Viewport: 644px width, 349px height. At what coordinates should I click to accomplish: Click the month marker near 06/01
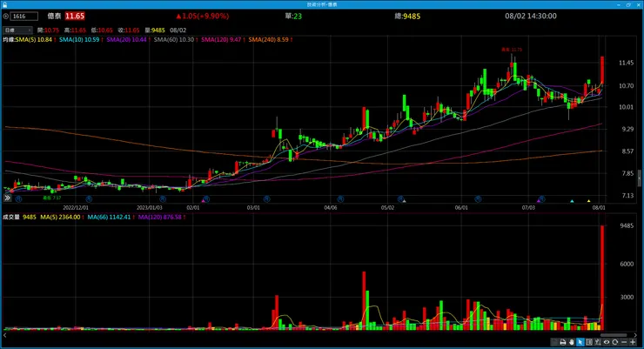point(478,198)
